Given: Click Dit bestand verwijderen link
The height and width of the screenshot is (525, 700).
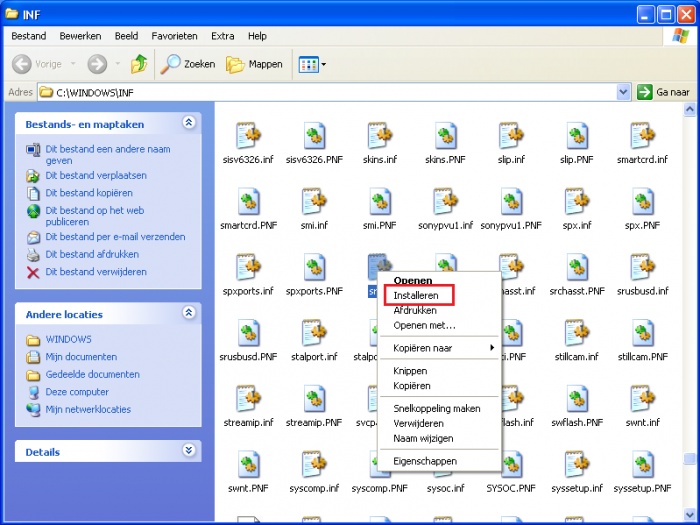Looking at the screenshot, I should 96,271.
